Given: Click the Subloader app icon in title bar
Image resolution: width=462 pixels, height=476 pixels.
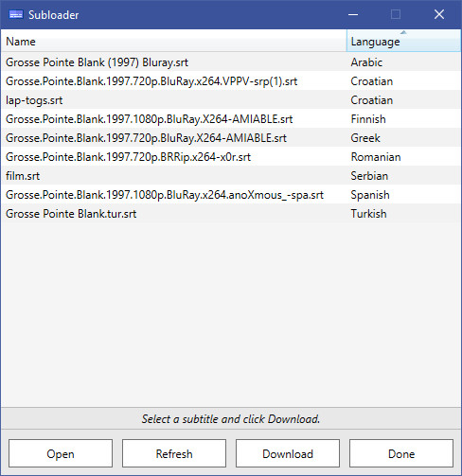Looking at the screenshot, I should coord(16,14).
